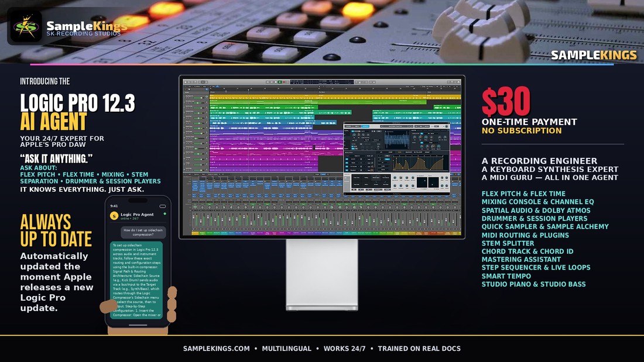Click the battery icon on the phone
The image size is (644, 362).
coord(163,206)
